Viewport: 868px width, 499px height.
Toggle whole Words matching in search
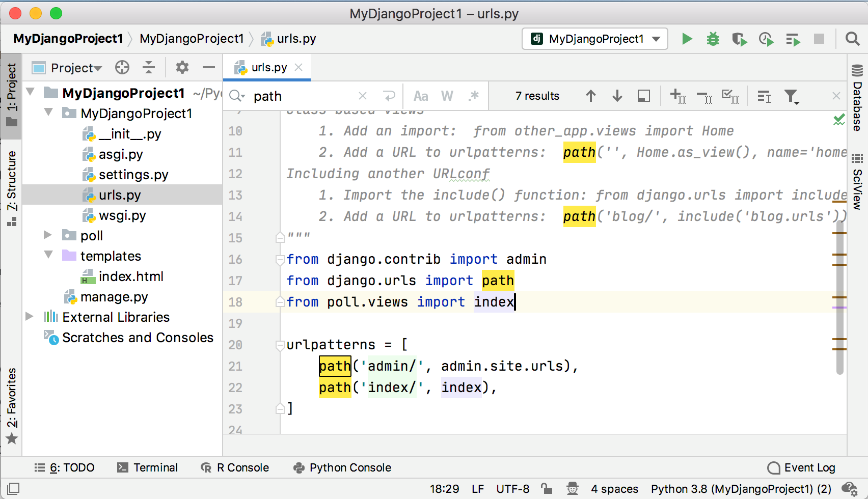pos(447,96)
